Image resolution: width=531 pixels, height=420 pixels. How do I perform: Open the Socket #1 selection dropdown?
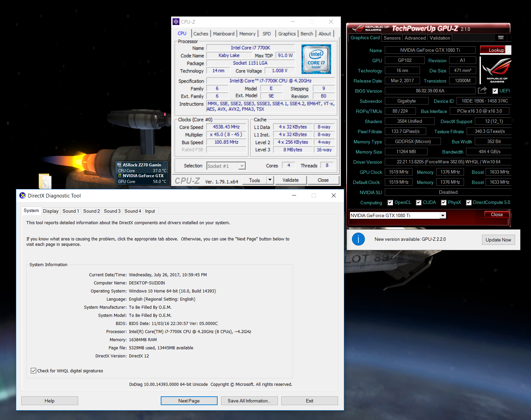tap(242, 166)
